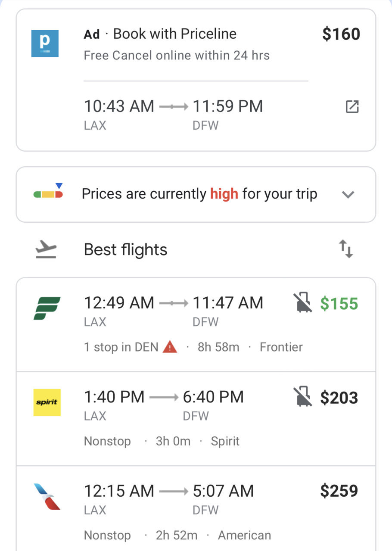
Task: Tap the no carry-on bag icon on Spirit flight
Action: click(x=303, y=397)
